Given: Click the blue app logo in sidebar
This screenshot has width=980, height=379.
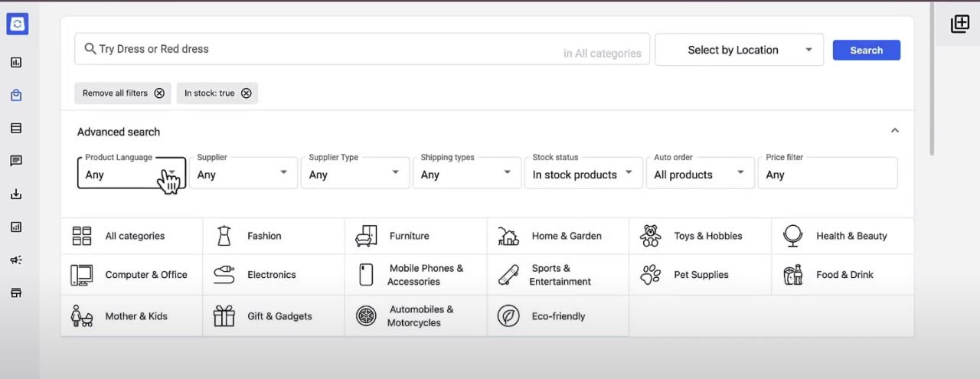Looking at the screenshot, I should (17, 25).
